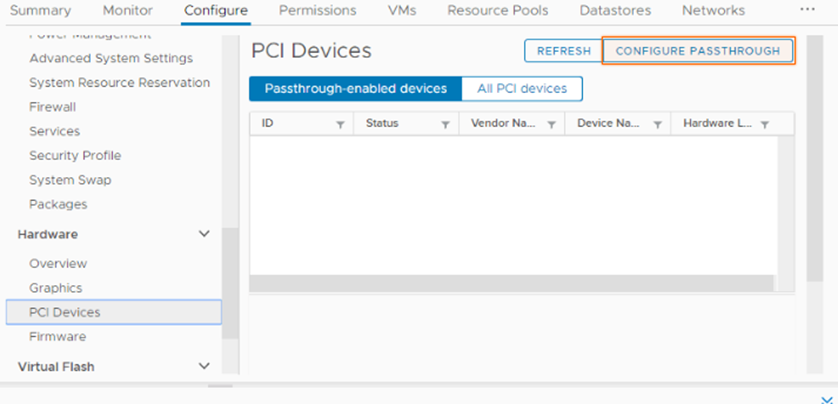Collapse the bottom panel chevron icon
Viewport: 838px width, 404px height.
click(825, 398)
